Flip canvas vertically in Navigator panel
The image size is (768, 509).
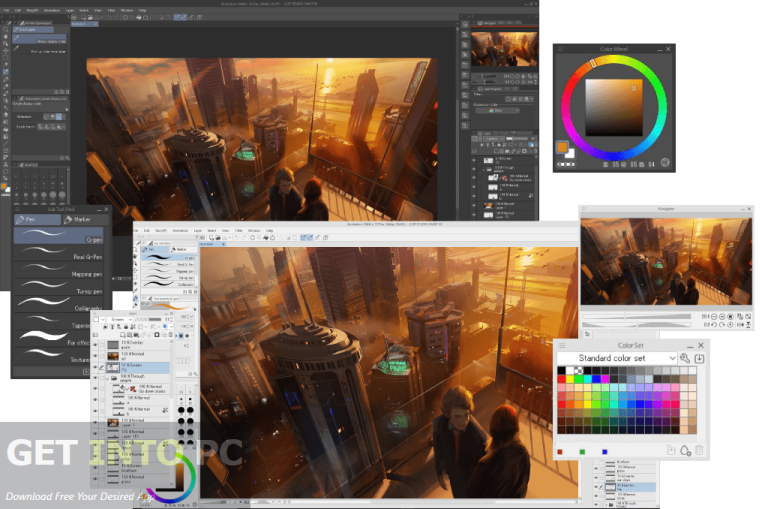click(x=748, y=325)
